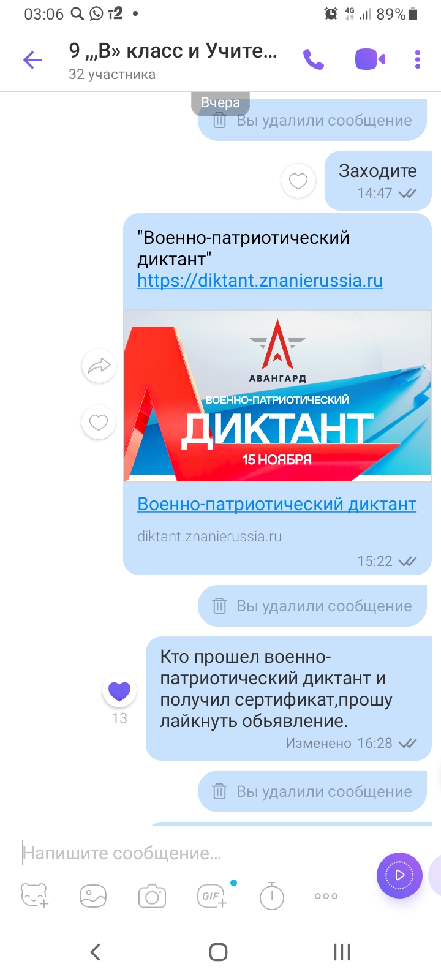441x980 pixels.
Task: Like the dictation link message
Action: point(99,422)
